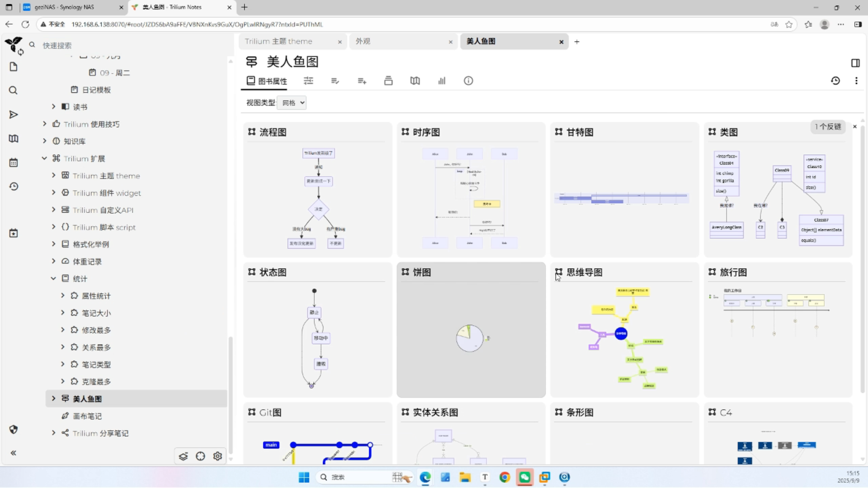The image size is (868, 488).
Task: Open the global map icon near settings
Action: pos(200,456)
